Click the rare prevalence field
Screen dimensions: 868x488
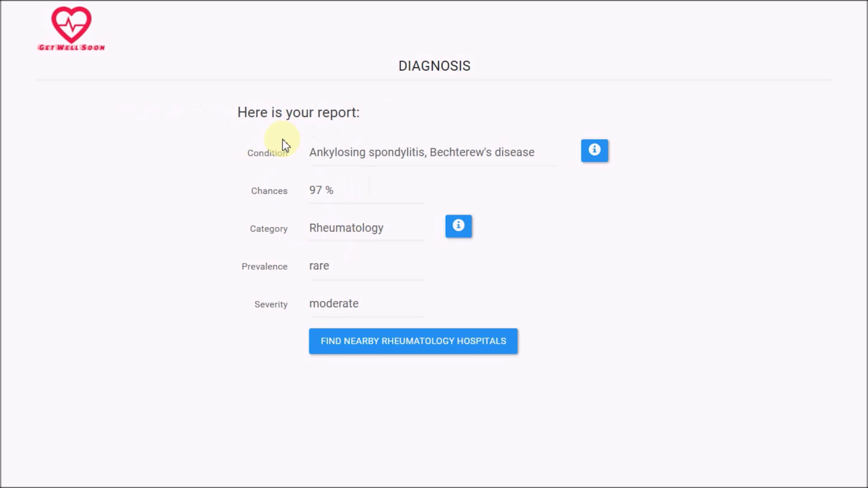319,266
